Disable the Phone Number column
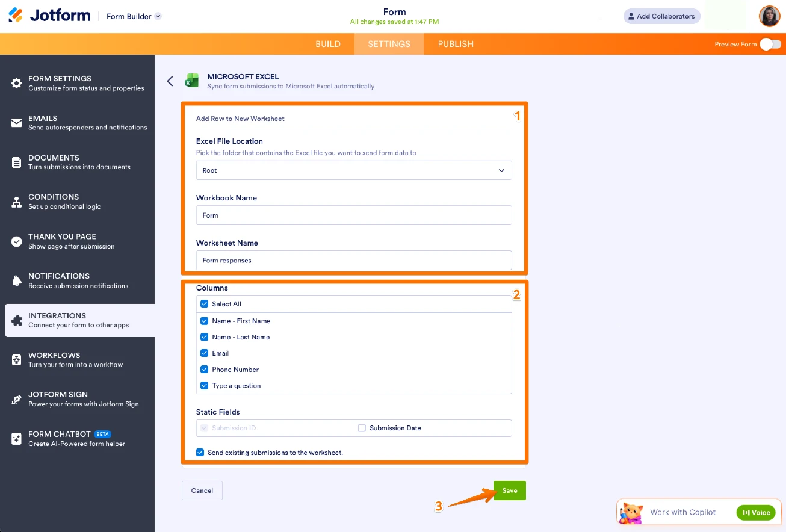Screen dimensions: 786x532 coord(204,369)
